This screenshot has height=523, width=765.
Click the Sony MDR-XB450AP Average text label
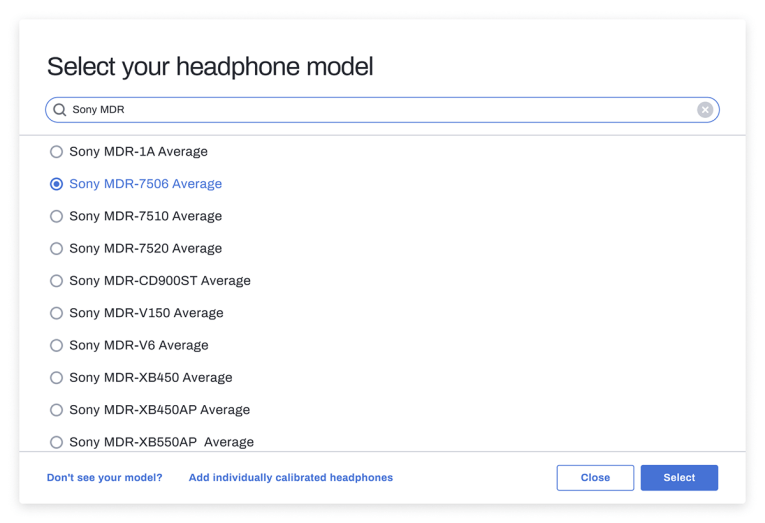(160, 410)
